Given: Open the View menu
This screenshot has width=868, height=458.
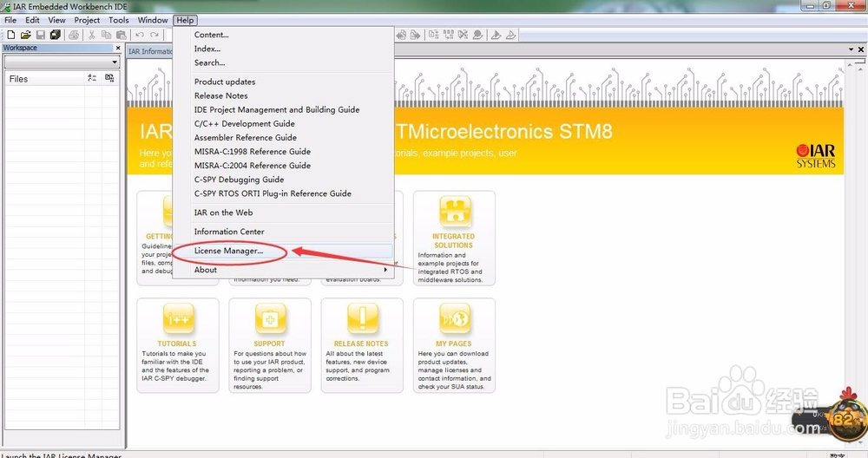Looking at the screenshot, I should tap(56, 20).
